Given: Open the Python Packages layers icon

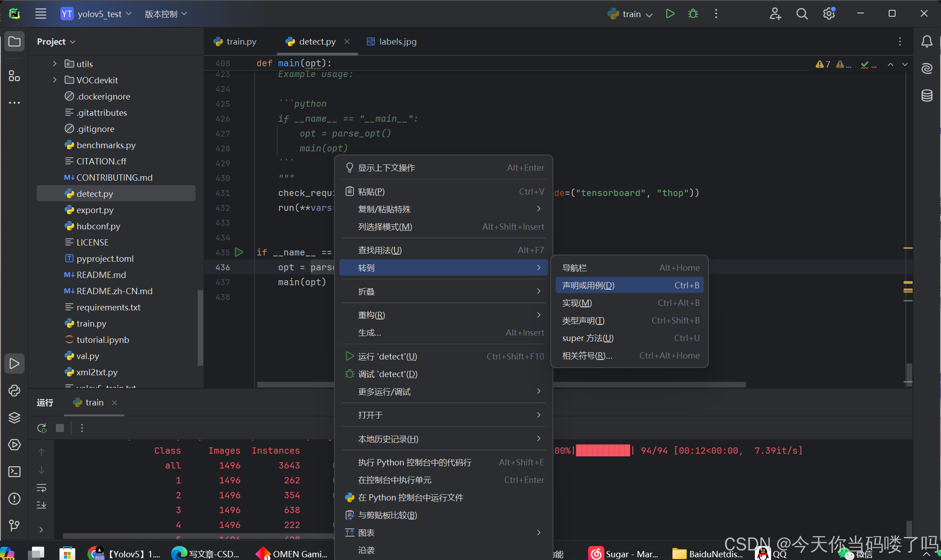Looking at the screenshot, I should pyautogui.click(x=14, y=418).
